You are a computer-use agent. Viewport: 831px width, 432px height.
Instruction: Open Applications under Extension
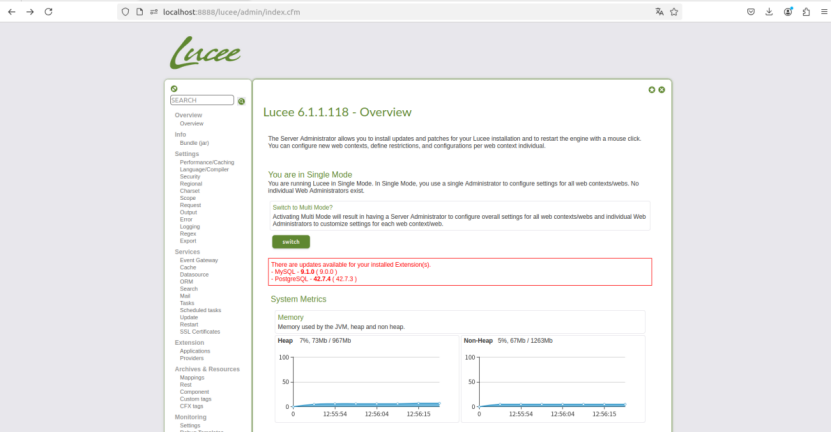[x=194, y=351]
